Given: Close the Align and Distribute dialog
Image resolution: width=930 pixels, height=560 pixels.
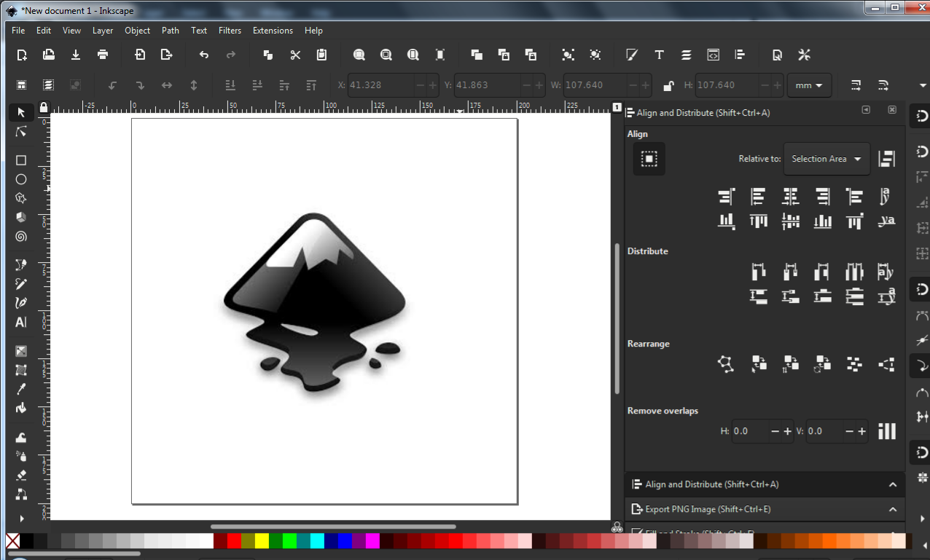Looking at the screenshot, I should click(891, 110).
